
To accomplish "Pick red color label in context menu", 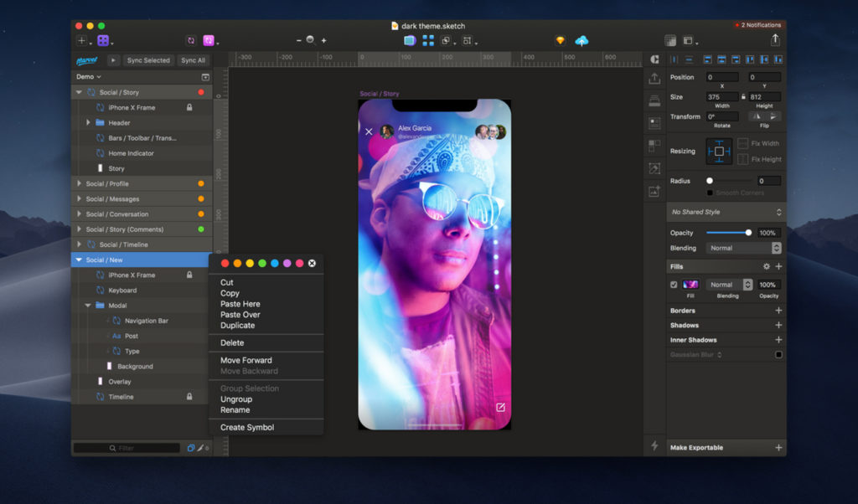I will [225, 264].
